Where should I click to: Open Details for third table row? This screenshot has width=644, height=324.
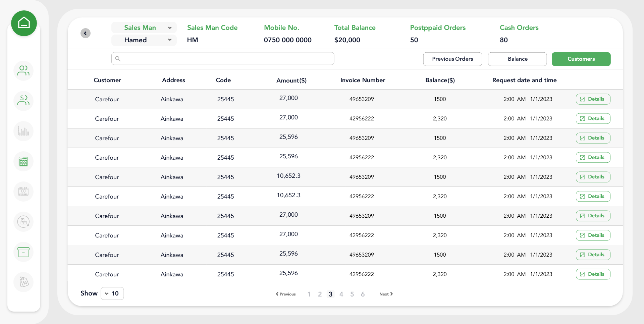[593, 138]
